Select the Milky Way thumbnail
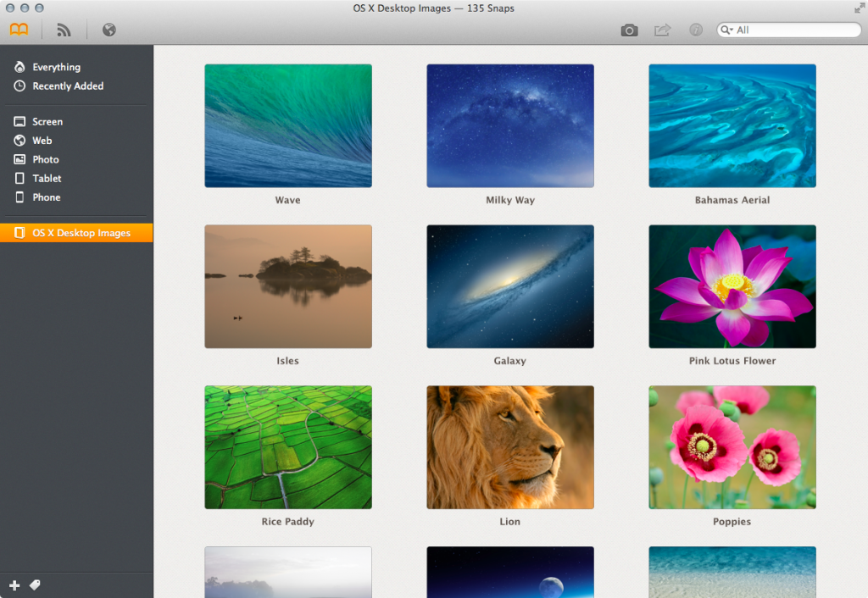Image resolution: width=868 pixels, height=598 pixels. click(x=509, y=125)
